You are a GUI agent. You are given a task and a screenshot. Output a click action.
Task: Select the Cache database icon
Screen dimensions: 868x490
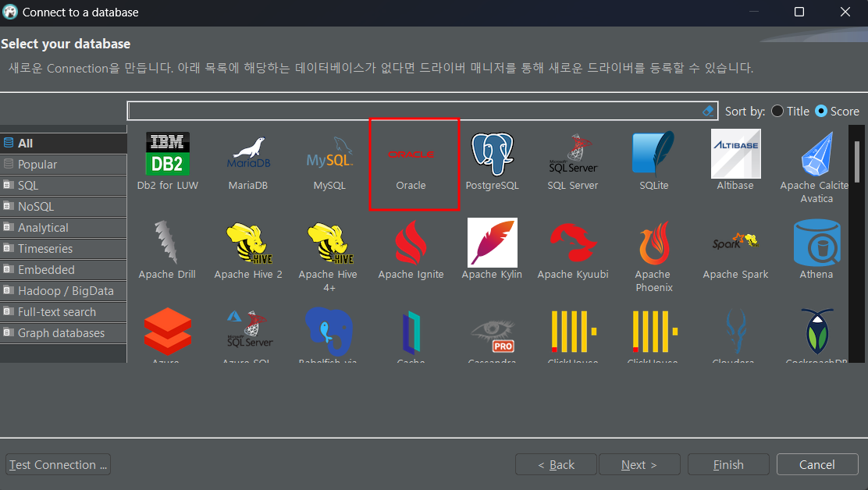411,334
